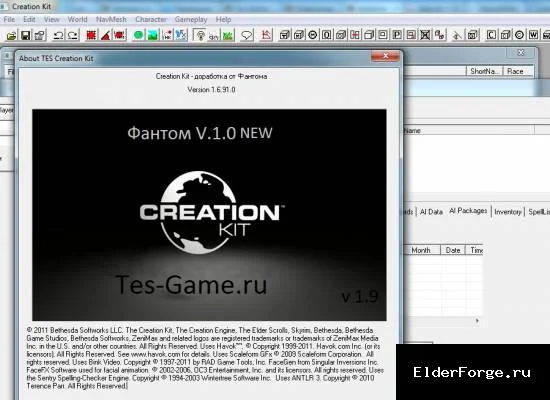The height and width of the screenshot is (400, 550).
Task: Click the red snap-to-grid icon
Action: point(91,35)
